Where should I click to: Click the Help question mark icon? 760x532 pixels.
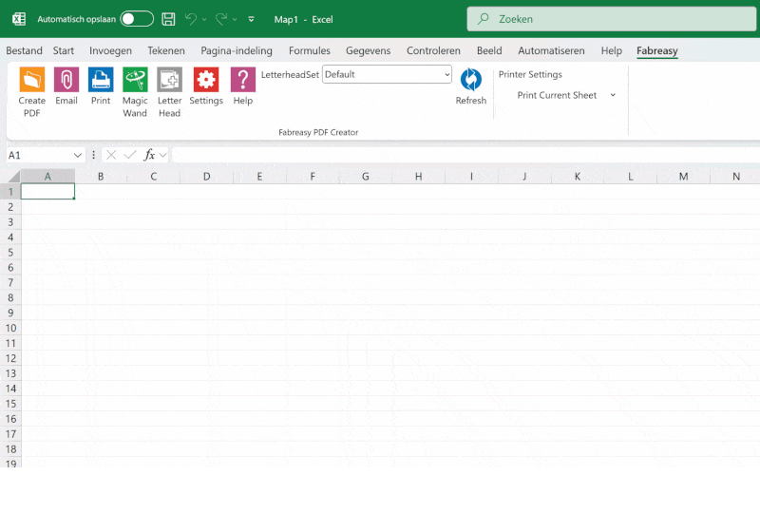(243, 80)
